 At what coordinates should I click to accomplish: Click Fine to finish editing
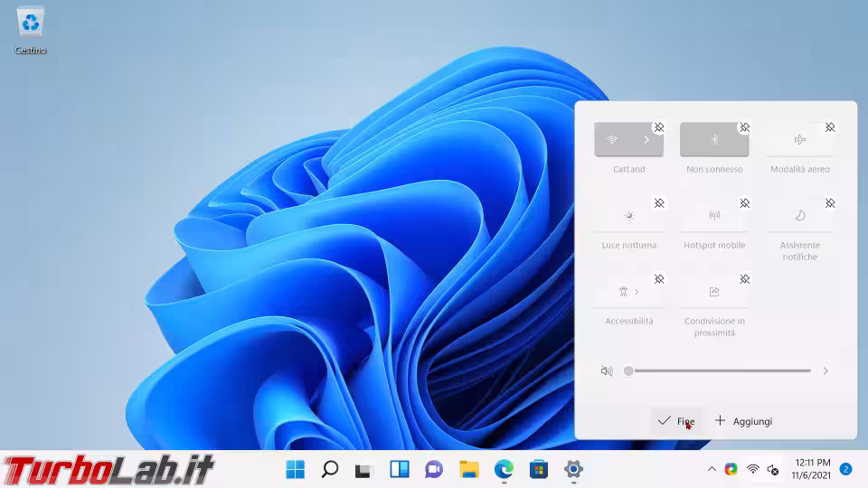pyautogui.click(x=676, y=421)
